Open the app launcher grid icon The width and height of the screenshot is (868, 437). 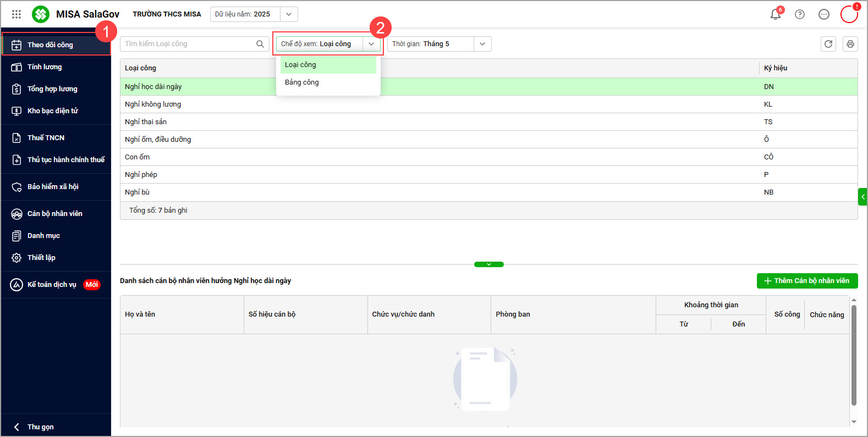[17, 14]
